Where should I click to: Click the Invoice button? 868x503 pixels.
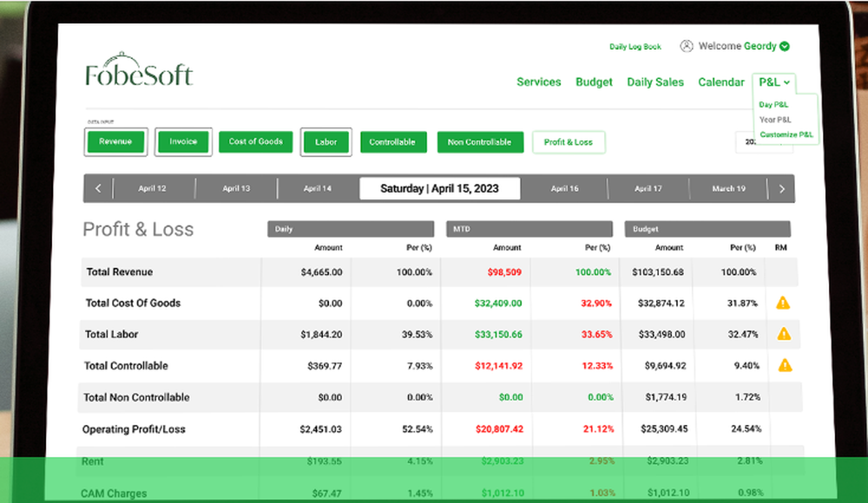(183, 141)
